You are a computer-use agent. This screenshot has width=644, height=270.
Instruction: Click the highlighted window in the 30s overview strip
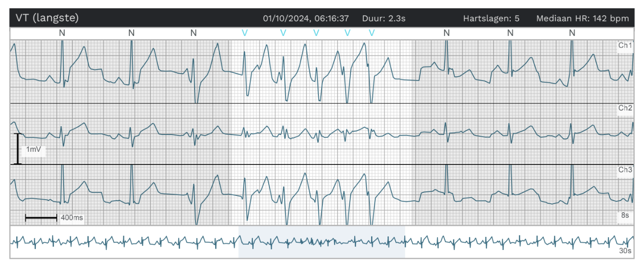point(322,242)
